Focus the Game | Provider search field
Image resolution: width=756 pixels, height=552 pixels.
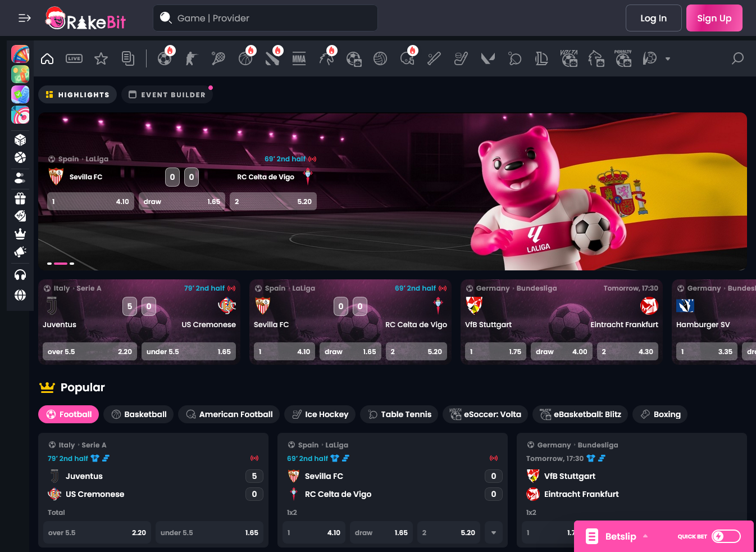point(265,18)
